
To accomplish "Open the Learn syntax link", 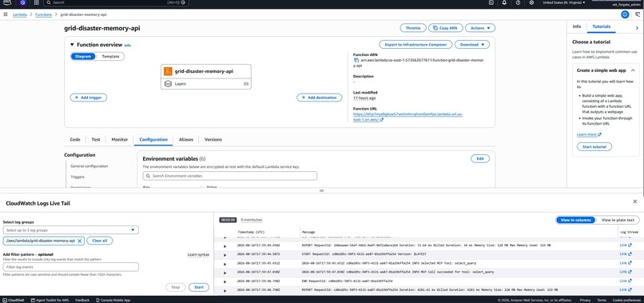I will tap(198, 254).
